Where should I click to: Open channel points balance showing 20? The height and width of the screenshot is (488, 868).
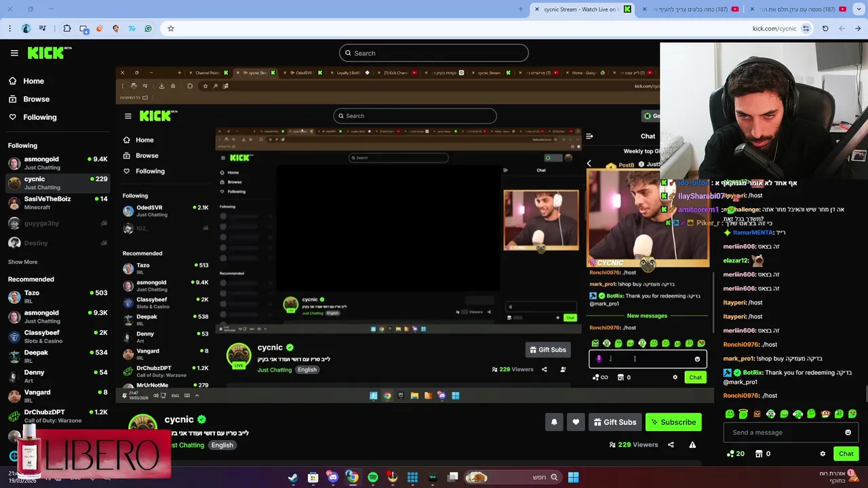[736, 453]
